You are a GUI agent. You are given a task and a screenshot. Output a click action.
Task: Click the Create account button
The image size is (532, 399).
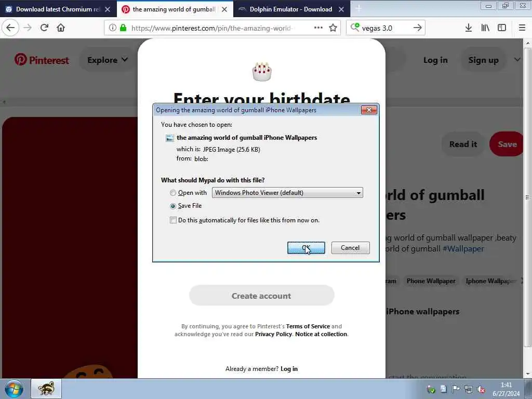tap(262, 296)
